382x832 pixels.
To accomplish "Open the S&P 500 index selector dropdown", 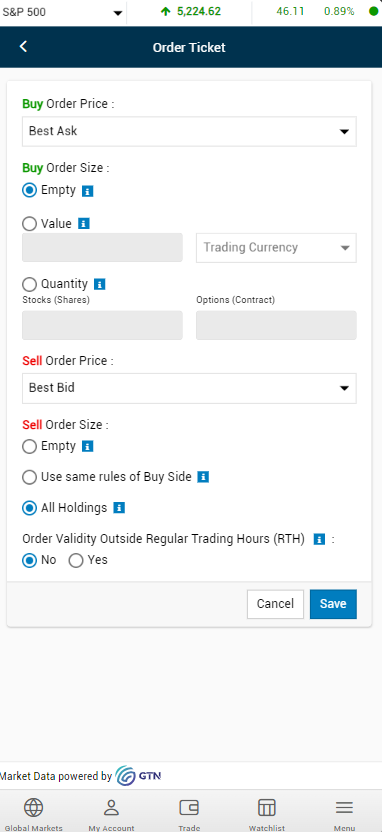I will tap(63, 12).
